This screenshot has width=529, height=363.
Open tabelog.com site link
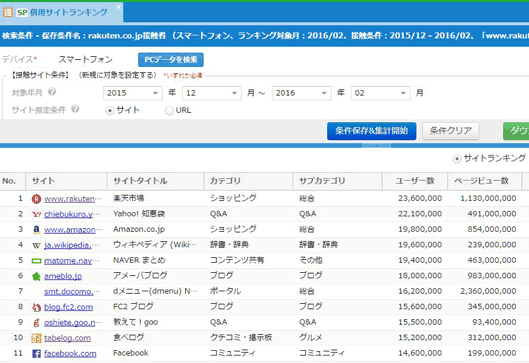(x=67, y=338)
